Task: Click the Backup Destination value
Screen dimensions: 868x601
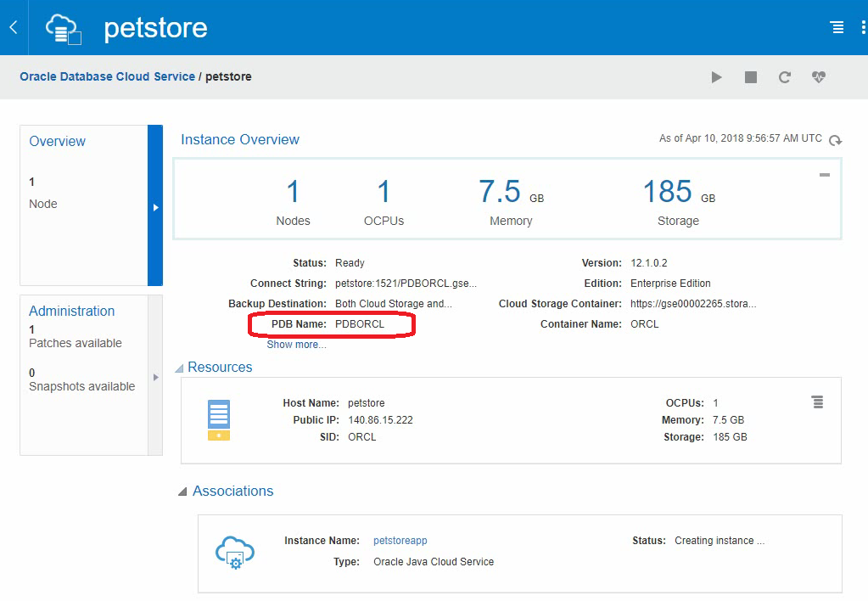Action: click(x=394, y=304)
